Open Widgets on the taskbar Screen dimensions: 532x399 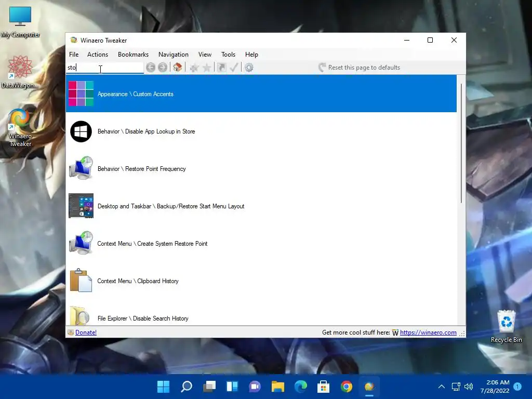pyautogui.click(x=232, y=387)
